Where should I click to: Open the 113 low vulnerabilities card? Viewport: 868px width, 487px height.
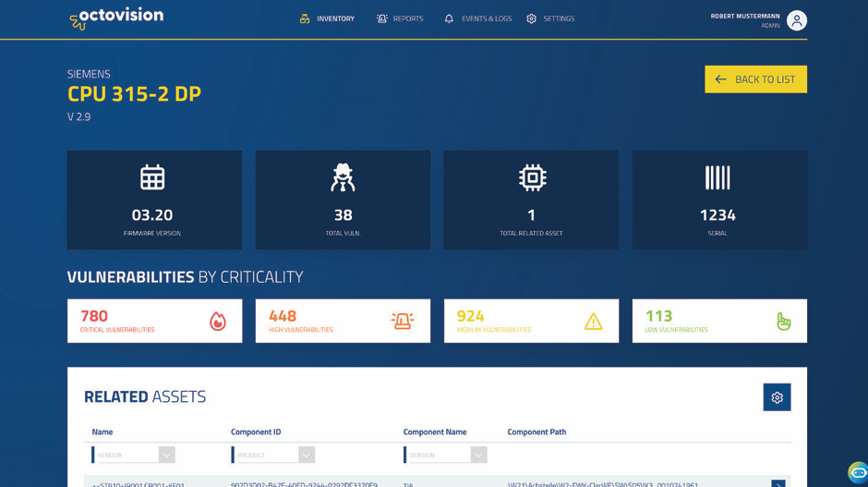click(x=719, y=321)
